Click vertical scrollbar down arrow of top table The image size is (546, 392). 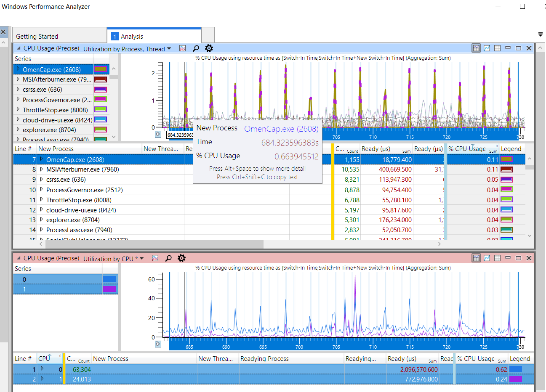530,236
